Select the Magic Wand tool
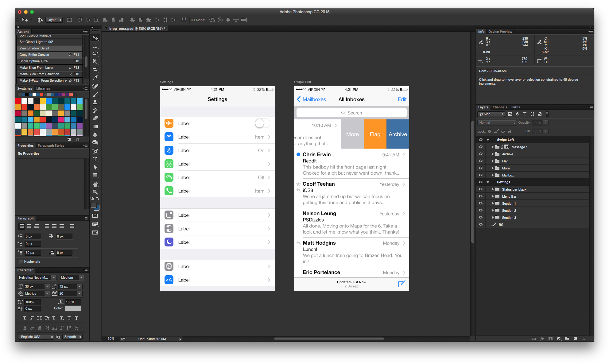Image resolution: width=609 pixels, height=364 pixels. tap(95, 62)
